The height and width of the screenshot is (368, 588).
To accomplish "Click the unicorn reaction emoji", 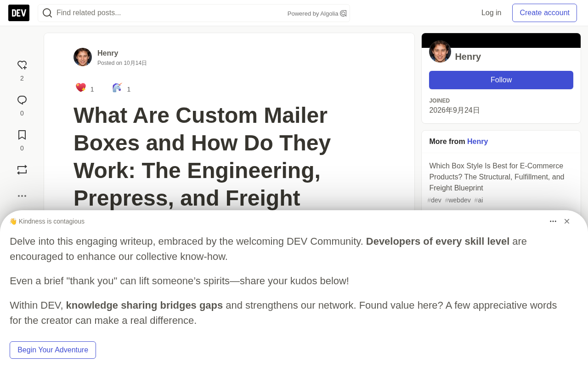I will point(118,87).
